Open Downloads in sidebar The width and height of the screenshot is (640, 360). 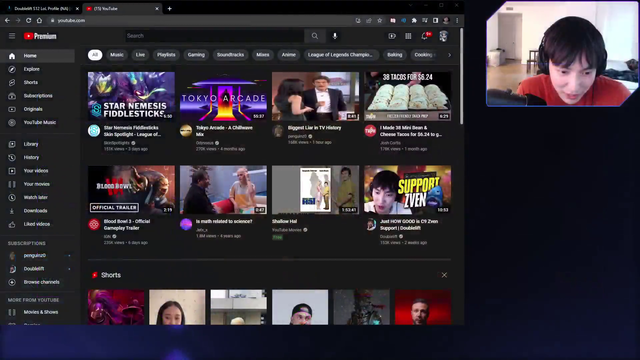37,211
